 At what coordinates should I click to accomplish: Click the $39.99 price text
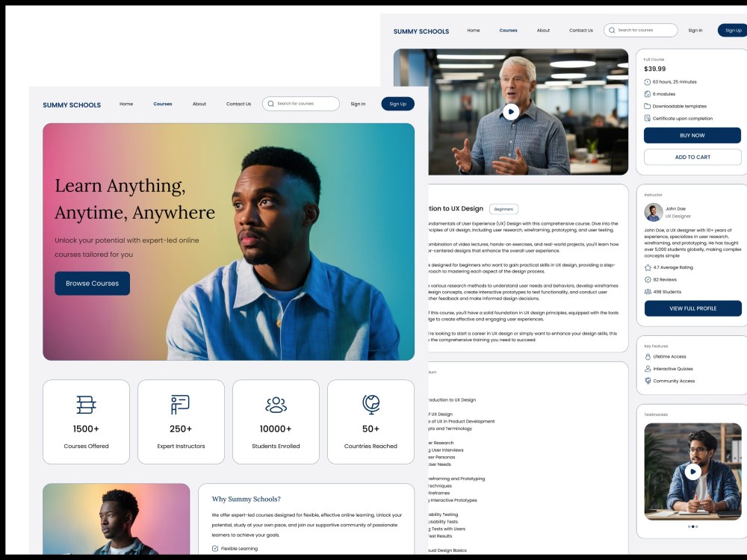[655, 69]
